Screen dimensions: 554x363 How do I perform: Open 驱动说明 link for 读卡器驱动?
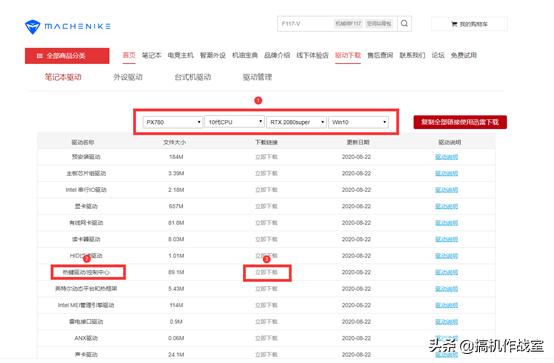447,239
